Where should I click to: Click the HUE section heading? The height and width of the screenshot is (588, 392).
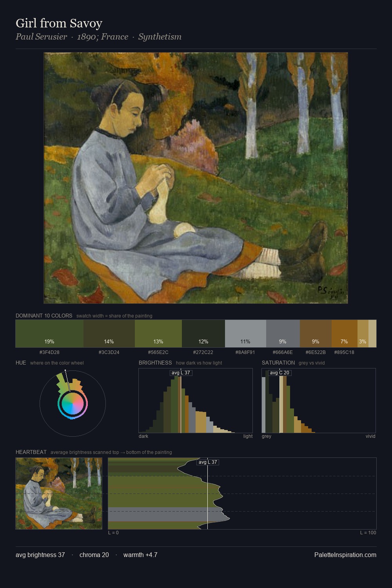(x=21, y=363)
